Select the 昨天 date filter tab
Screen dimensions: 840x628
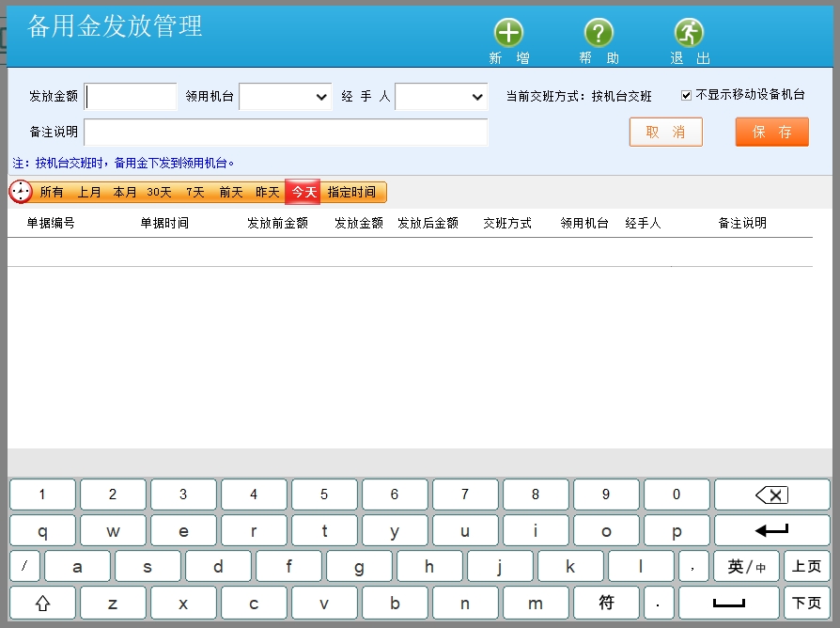pyautogui.click(x=268, y=192)
